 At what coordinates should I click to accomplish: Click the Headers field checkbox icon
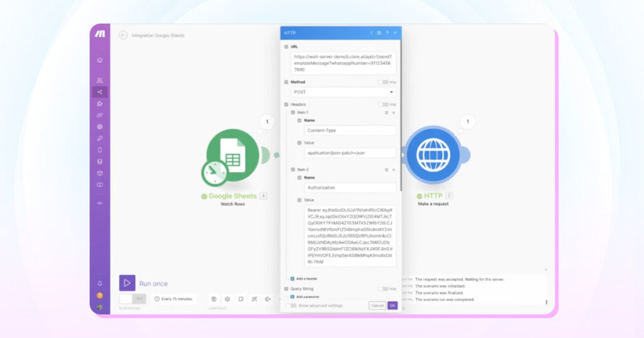(x=286, y=104)
